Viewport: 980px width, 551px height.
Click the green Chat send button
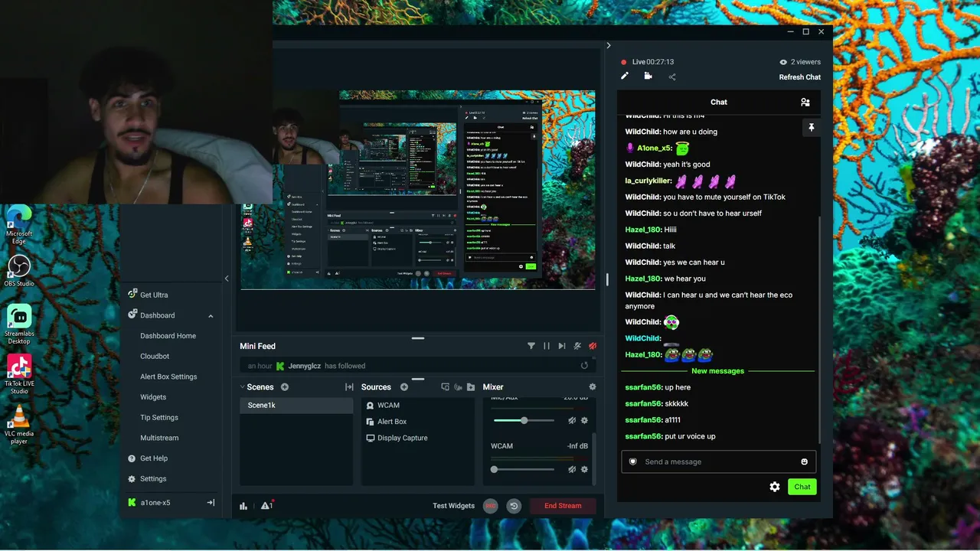coord(802,487)
